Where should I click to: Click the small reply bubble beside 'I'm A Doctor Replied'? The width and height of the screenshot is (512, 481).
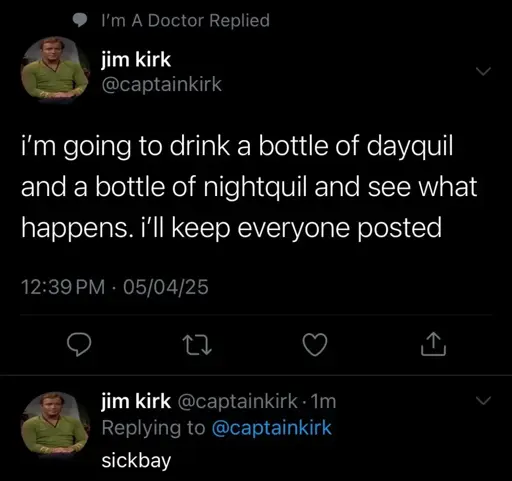(x=80, y=20)
